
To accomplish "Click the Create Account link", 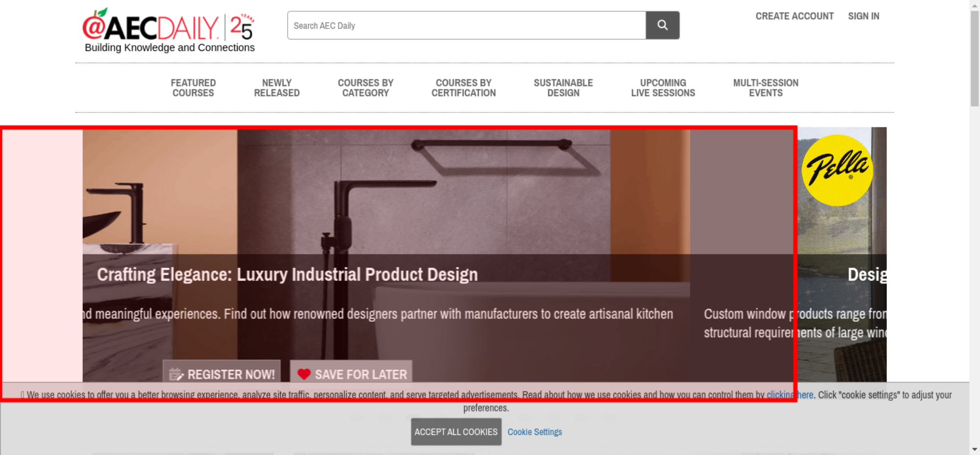I will pos(794,16).
